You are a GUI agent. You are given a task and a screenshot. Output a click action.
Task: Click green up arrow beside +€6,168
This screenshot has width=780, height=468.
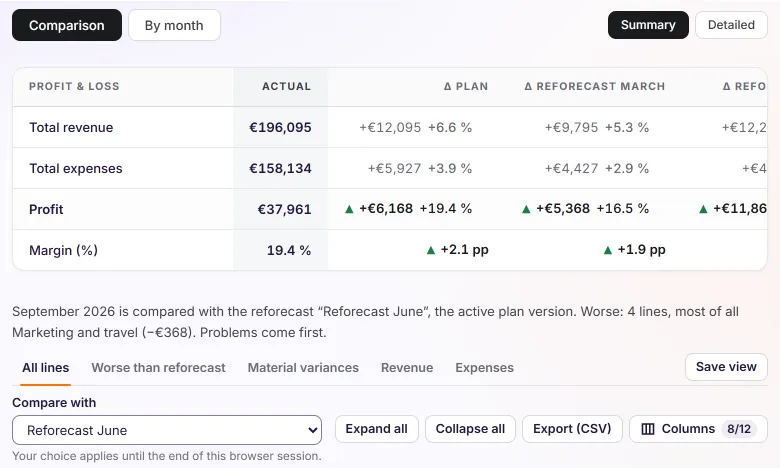(349, 209)
